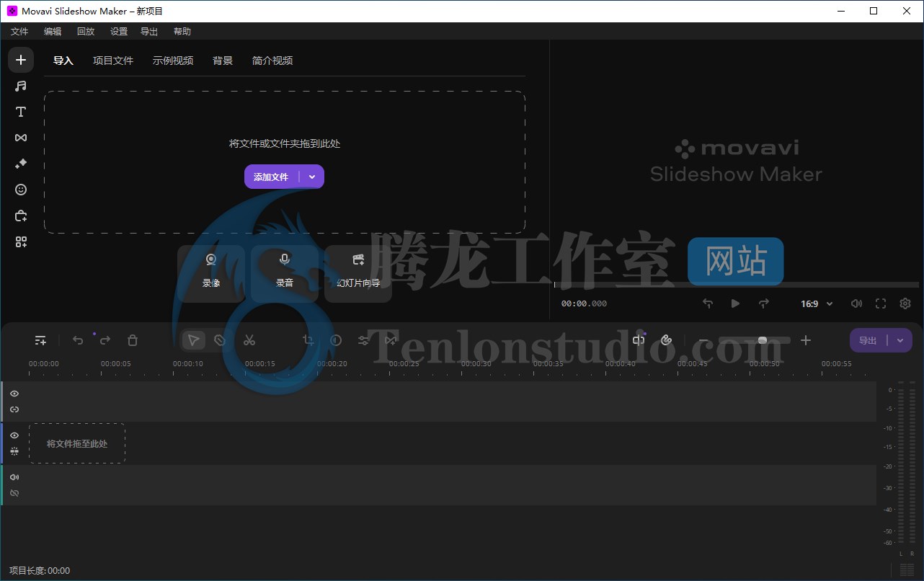Choose the arrow selection tool
924x581 pixels.
click(x=193, y=340)
